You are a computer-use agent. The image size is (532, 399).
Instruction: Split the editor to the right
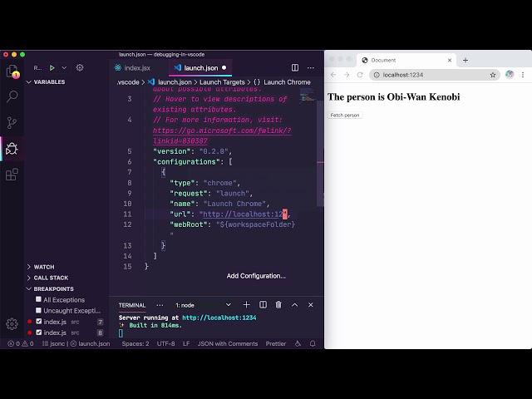(295, 68)
